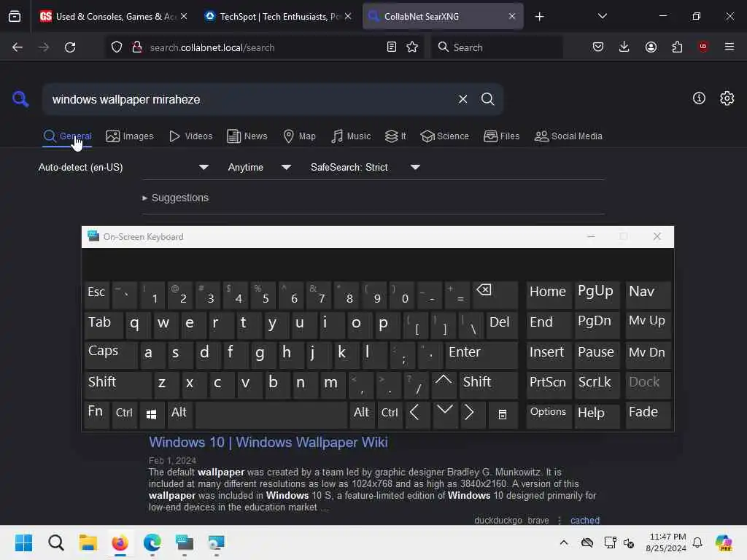Tap the up arrow key on the keyboard

click(444, 384)
